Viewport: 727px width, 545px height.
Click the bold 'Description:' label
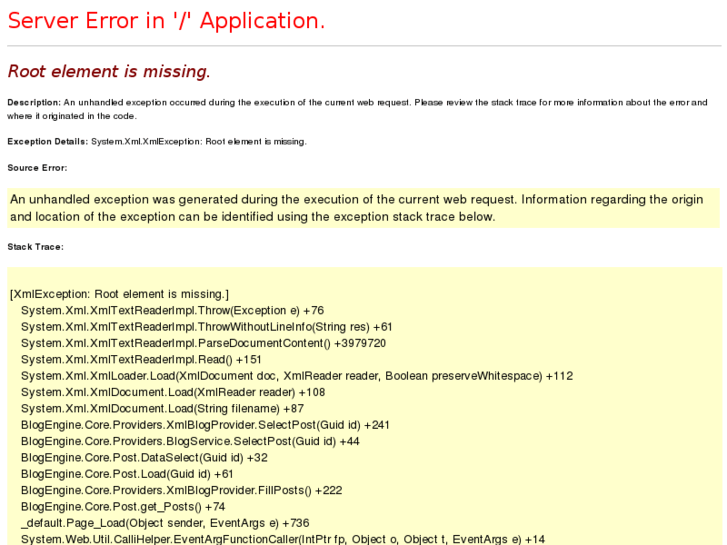pos(34,103)
